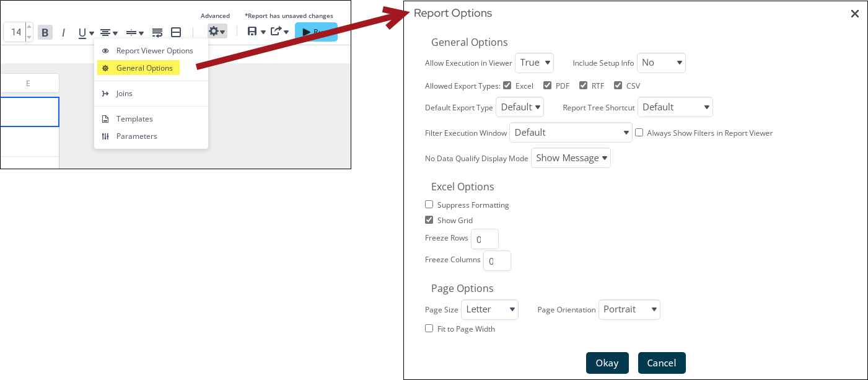The image size is (868, 380).
Task: Open Report Viewer Options from the menu
Action: click(x=155, y=50)
